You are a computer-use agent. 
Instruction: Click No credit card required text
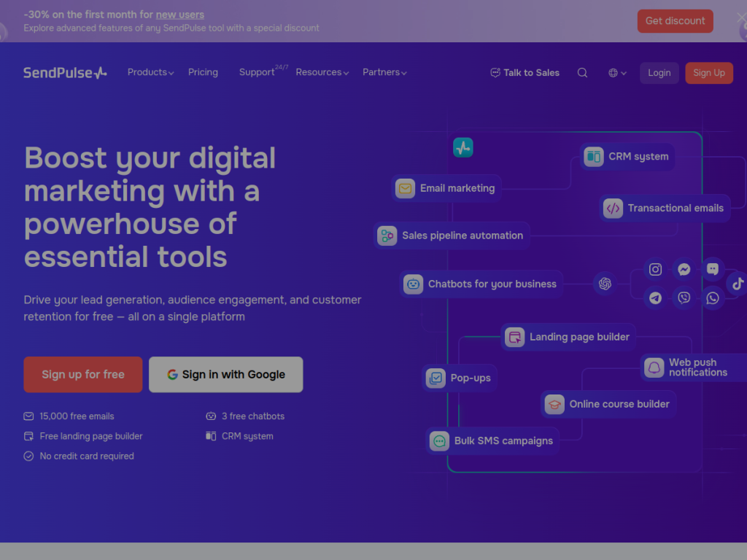[87, 456]
